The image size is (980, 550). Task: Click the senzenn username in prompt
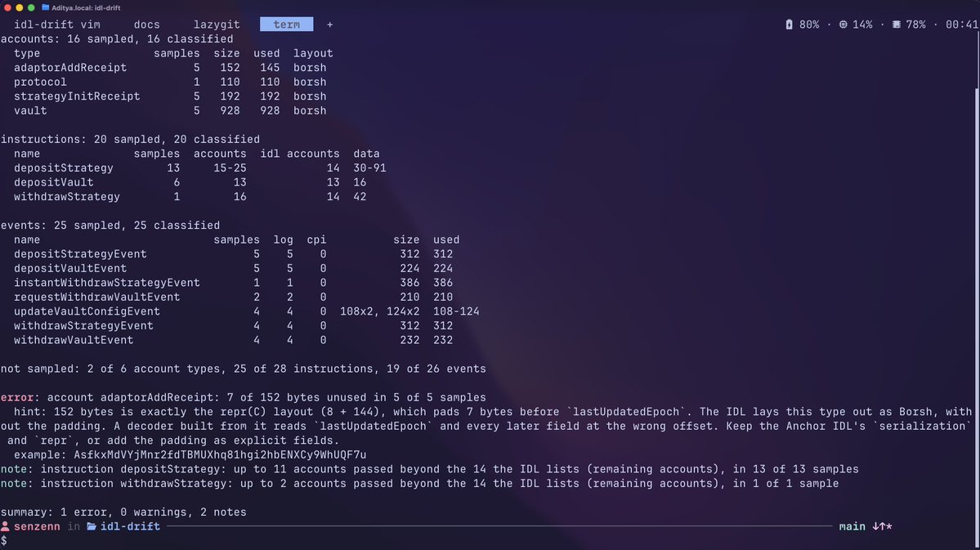pyautogui.click(x=37, y=526)
